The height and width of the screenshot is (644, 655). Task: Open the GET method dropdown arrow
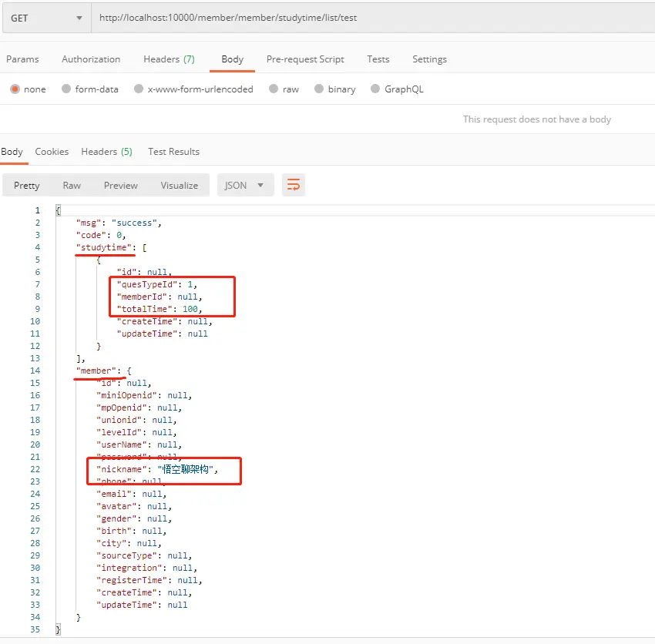click(x=79, y=18)
